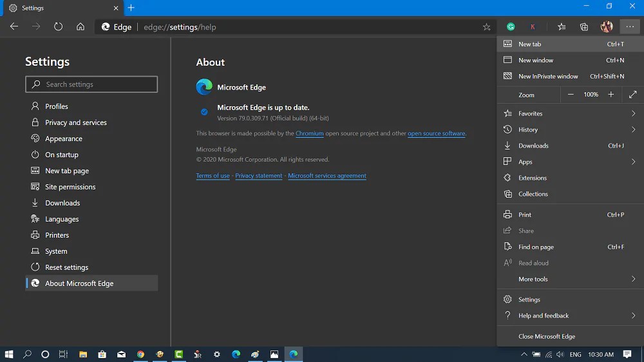Follow the open source software link
This screenshot has width=644, height=362.
point(436,133)
